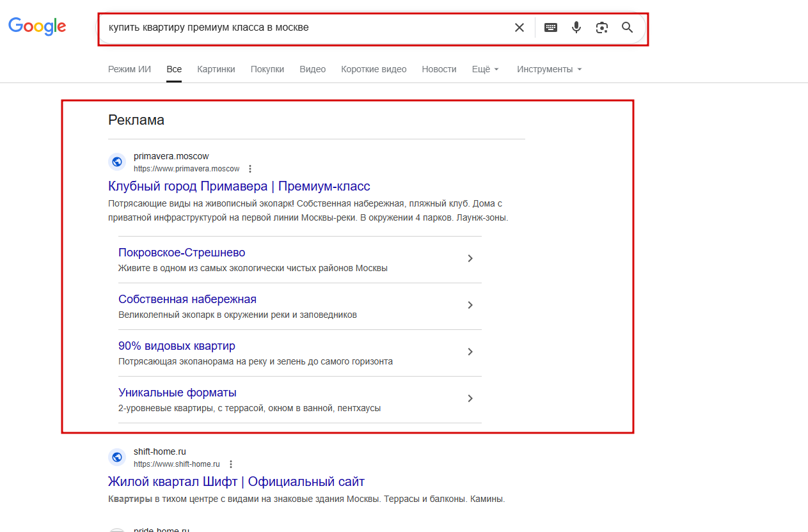Switch to Короткие видео tab
The height and width of the screenshot is (532, 808).
tap(374, 69)
